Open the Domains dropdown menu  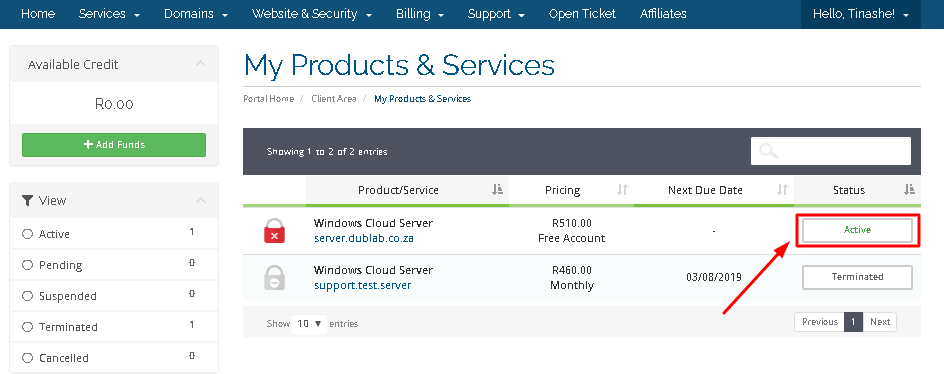[x=196, y=14]
